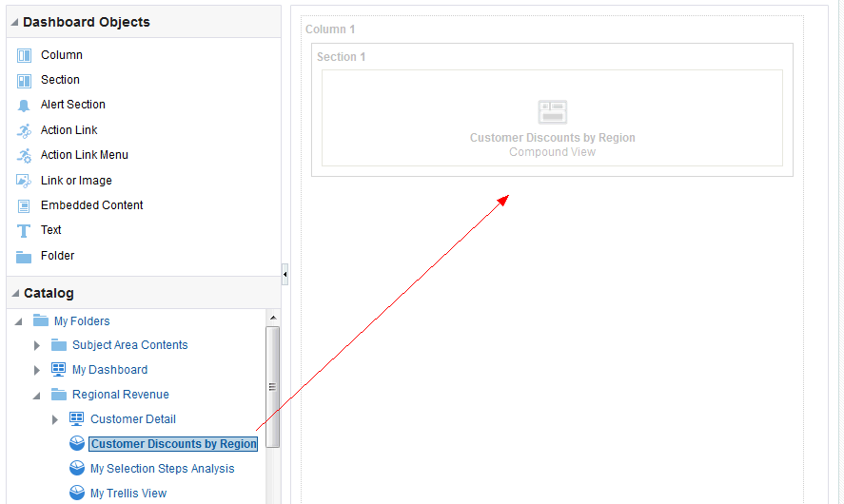The image size is (844, 504).
Task: Click the Section object icon
Action: 24,81
